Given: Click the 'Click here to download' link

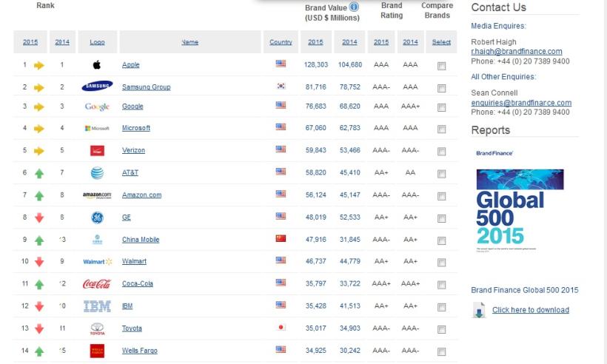Looking at the screenshot, I should tap(531, 310).
